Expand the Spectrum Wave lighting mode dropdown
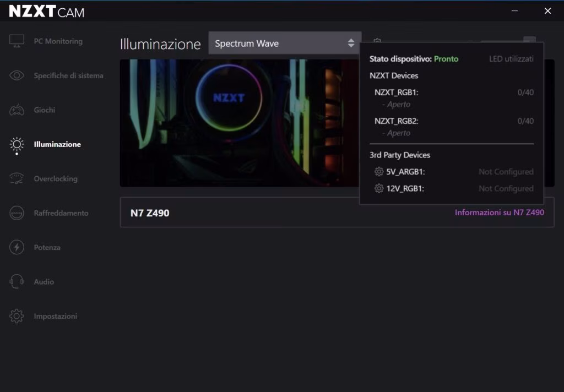Image resolution: width=564 pixels, height=392 pixels. tap(285, 43)
